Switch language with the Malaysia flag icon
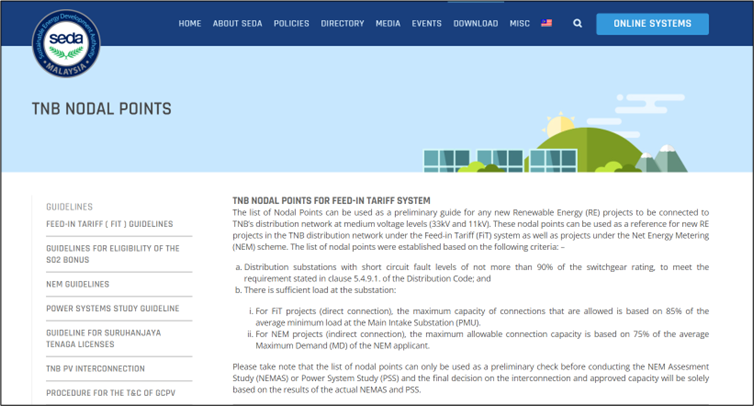The width and height of the screenshot is (754, 406). point(547,23)
